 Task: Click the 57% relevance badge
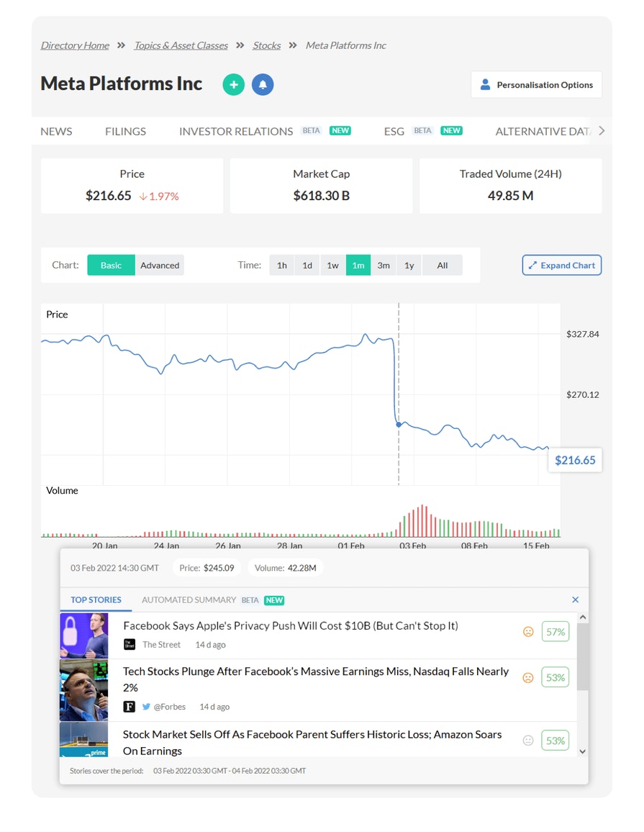[x=555, y=632]
